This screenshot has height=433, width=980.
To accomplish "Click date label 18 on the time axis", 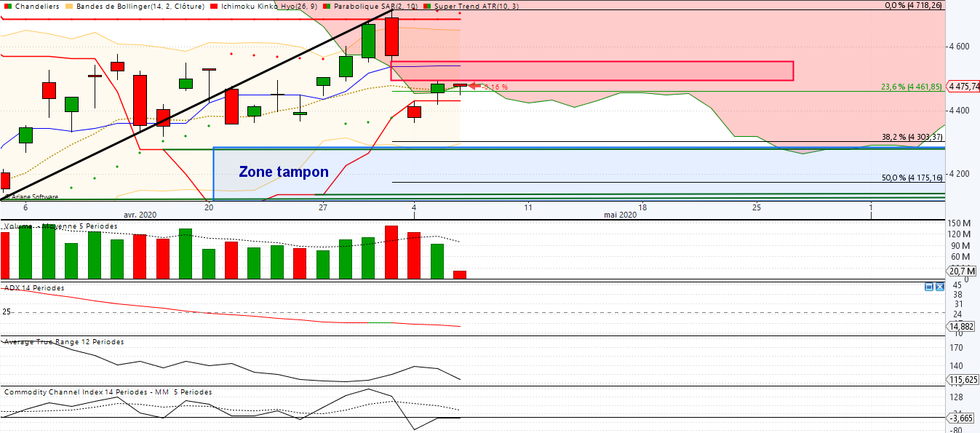I will 642,207.
